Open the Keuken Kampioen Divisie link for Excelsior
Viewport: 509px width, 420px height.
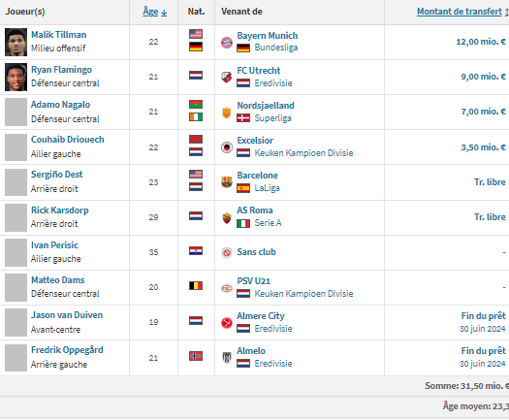[x=303, y=153]
